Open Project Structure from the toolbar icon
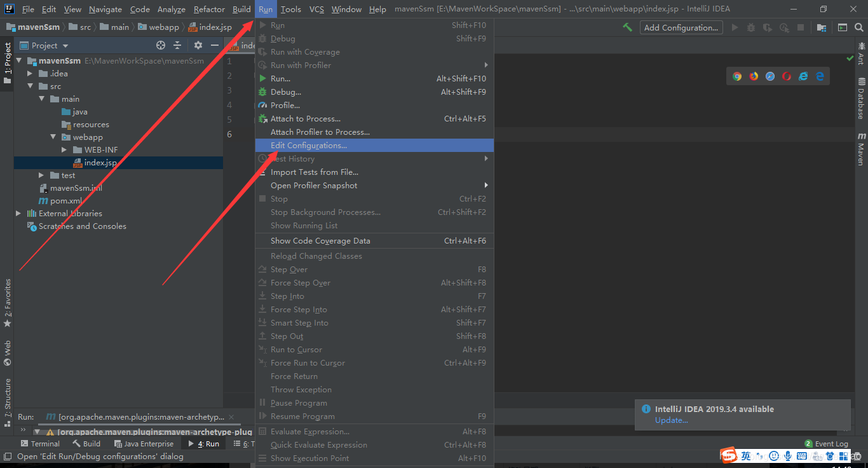 [x=822, y=27]
